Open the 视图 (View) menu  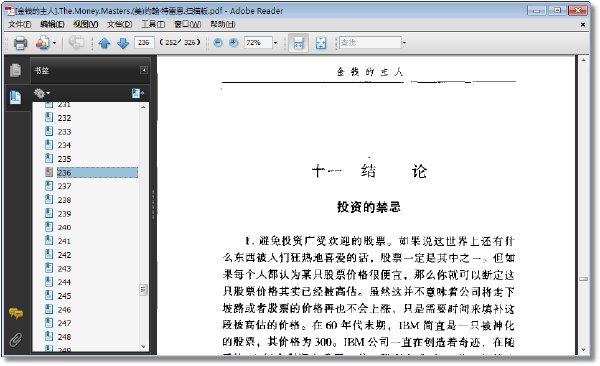click(x=85, y=25)
